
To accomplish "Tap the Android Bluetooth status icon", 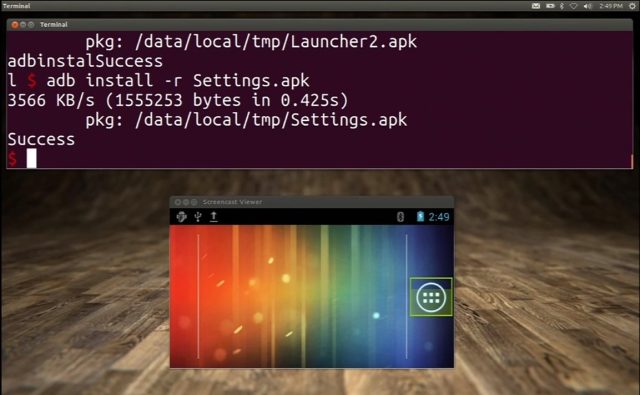I will (x=400, y=217).
